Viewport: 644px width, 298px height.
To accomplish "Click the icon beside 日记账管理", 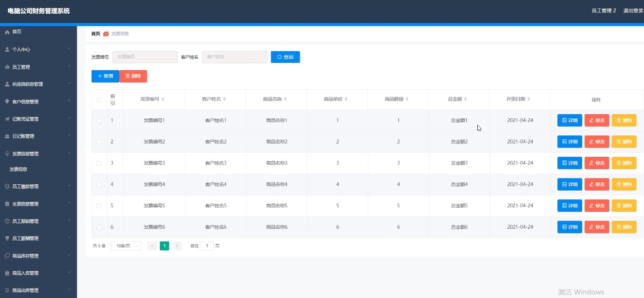I will coord(7,136).
